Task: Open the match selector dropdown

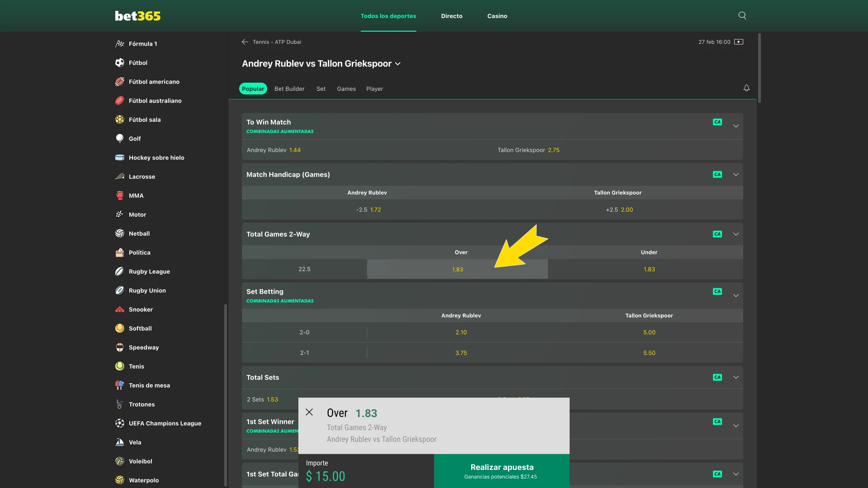Action: (x=398, y=64)
